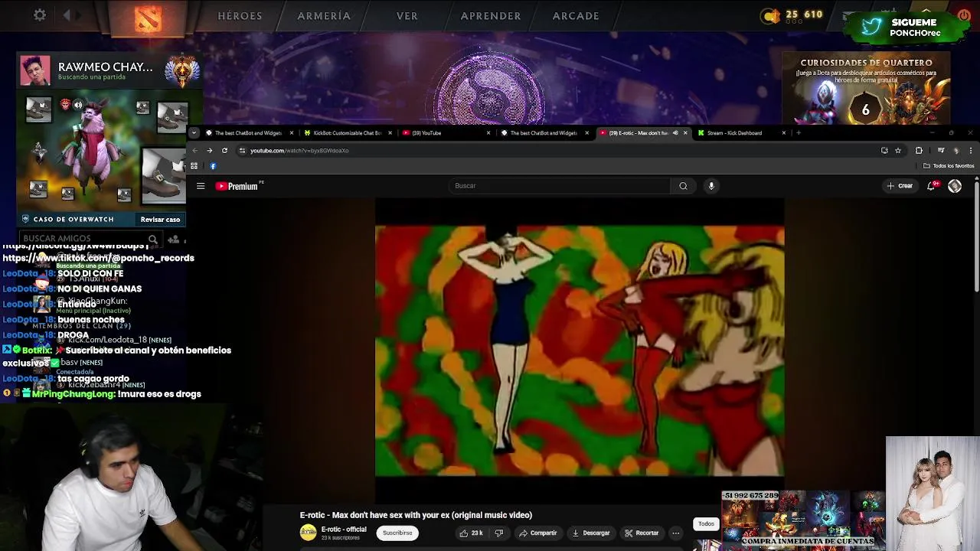Toggle the hero voice speaker icon
Image resolution: width=980 pixels, height=551 pixels.
pos(78,106)
